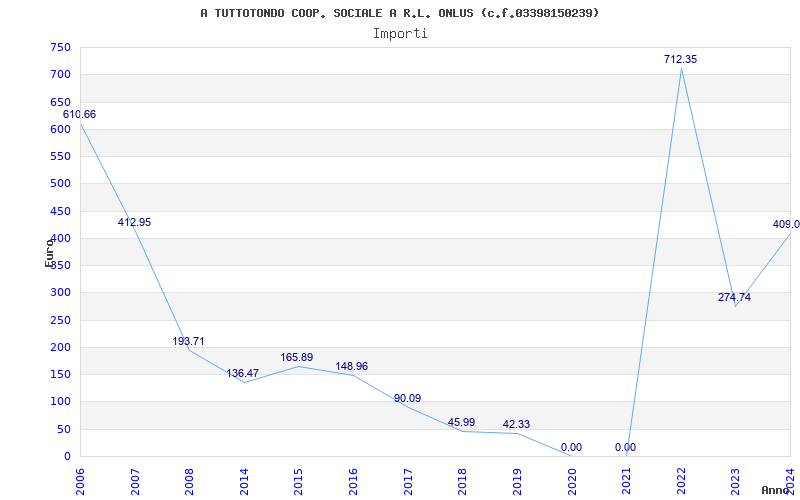Click the Anno x-axis title

coord(776,490)
